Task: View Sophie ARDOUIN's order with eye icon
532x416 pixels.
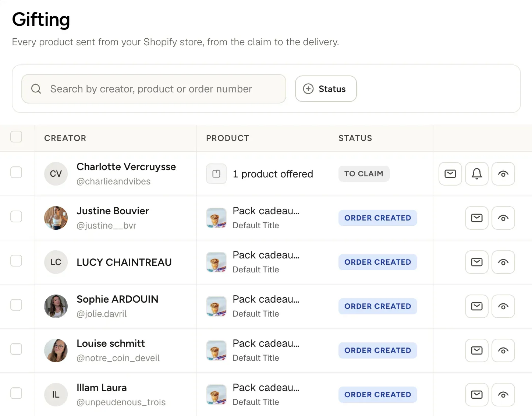Action: 503,306
